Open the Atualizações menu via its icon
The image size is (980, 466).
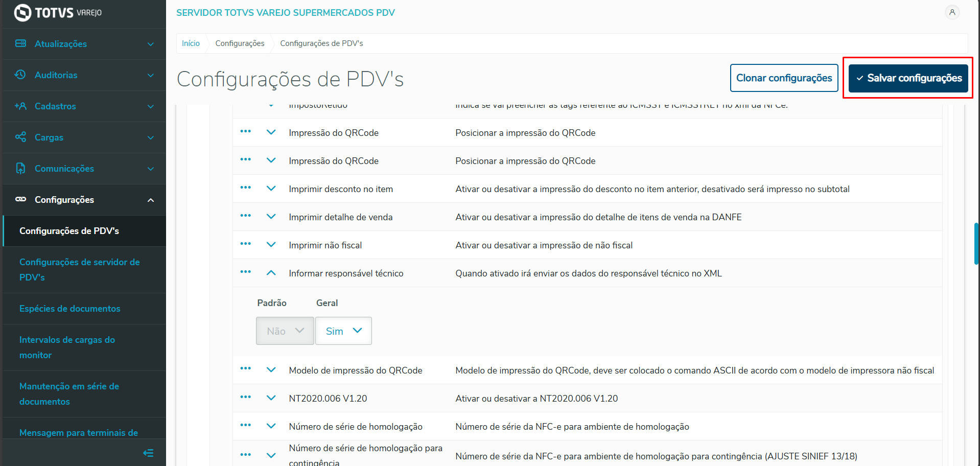click(x=20, y=43)
